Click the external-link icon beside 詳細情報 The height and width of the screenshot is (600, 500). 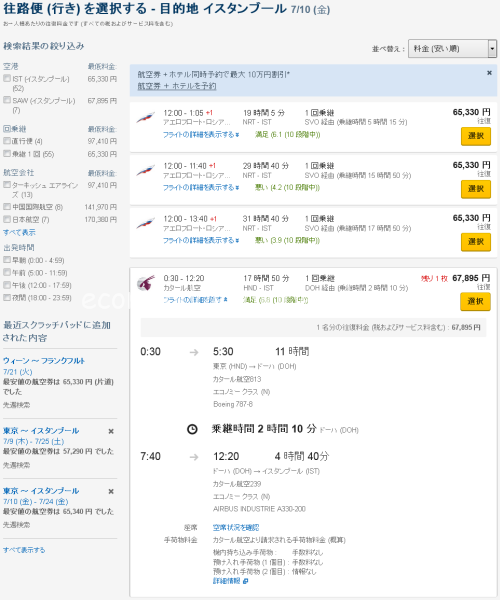(x=246, y=581)
